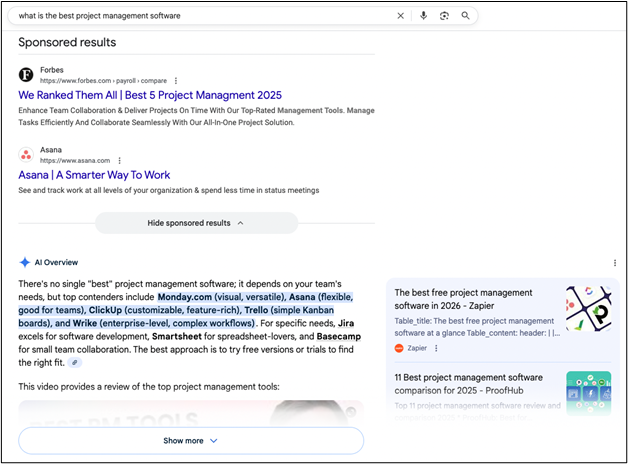Open 'Asana | A Smarter Way To Work' link
The width and height of the screenshot is (628, 464).
94,175
